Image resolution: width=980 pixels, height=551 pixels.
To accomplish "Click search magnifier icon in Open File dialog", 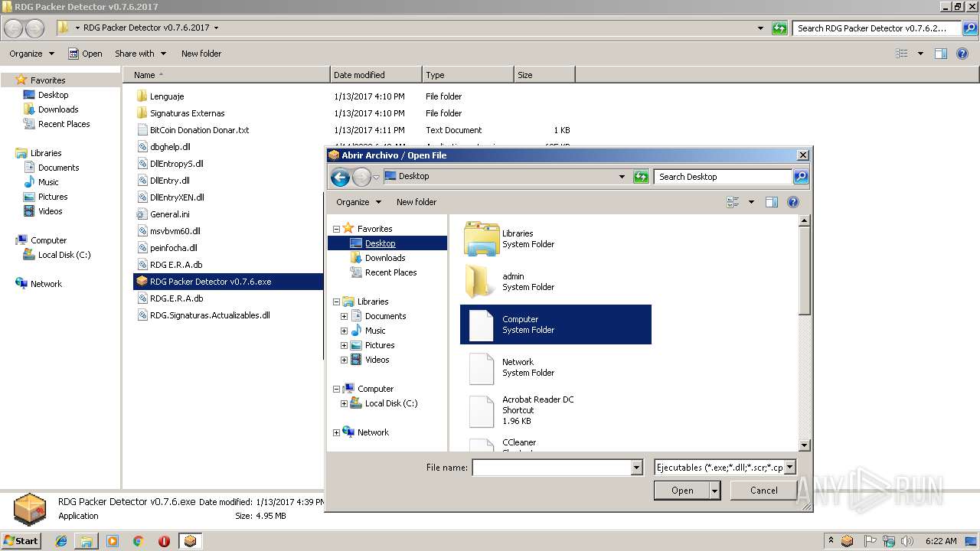I will [800, 177].
